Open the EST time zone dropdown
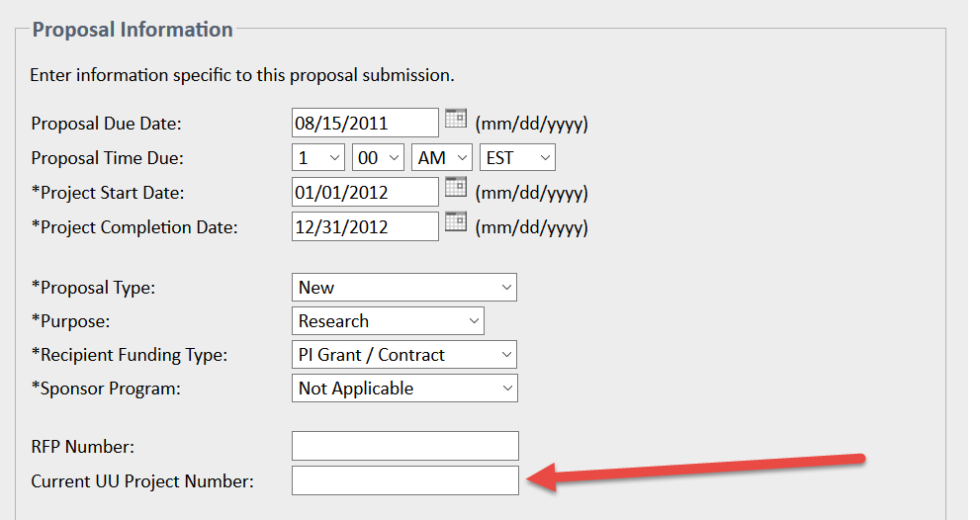The width and height of the screenshot is (980, 520). point(517,158)
